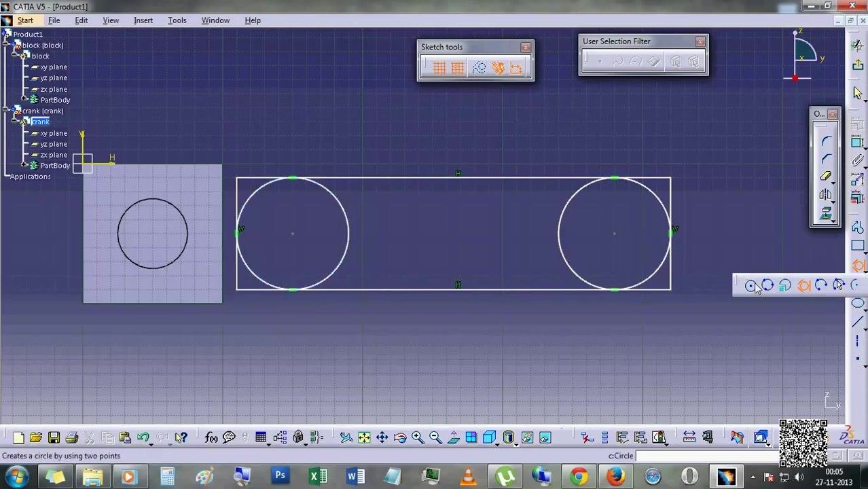Click Save icon in bottom toolbar
The image size is (868, 489).
point(54,437)
